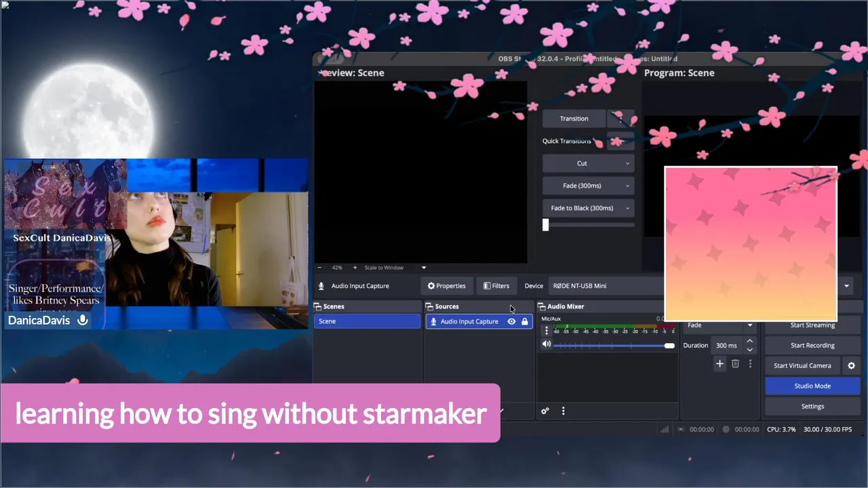Click the 42% preview zoom text
The height and width of the screenshot is (488, 868).
(337, 268)
